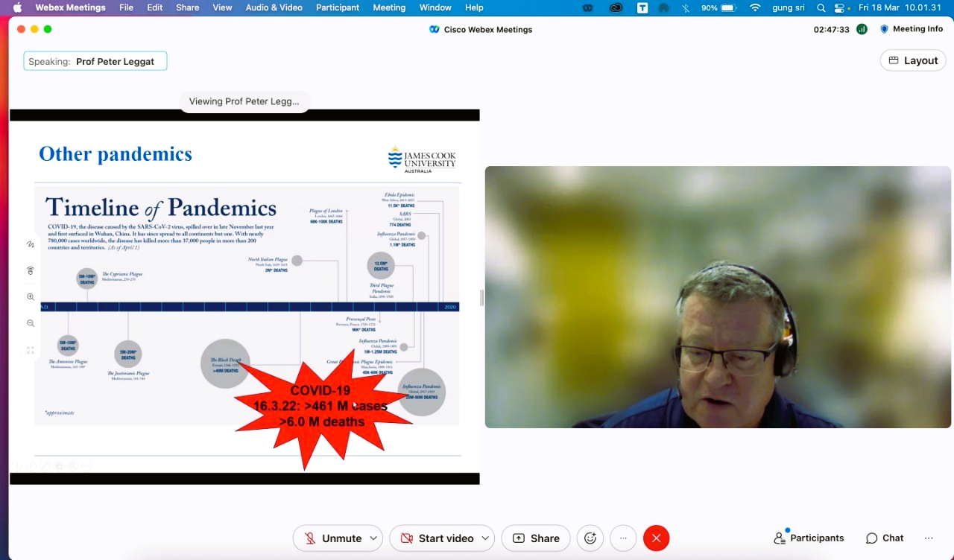
Task: Open the Participant menu in menu bar
Action: (337, 7)
